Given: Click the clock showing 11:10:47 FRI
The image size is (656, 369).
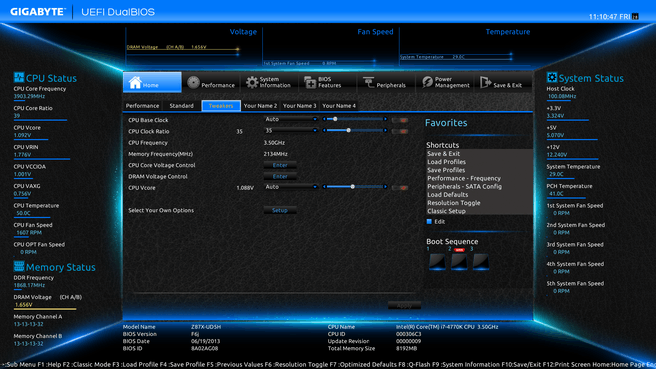Looking at the screenshot, I should [609, 17].
